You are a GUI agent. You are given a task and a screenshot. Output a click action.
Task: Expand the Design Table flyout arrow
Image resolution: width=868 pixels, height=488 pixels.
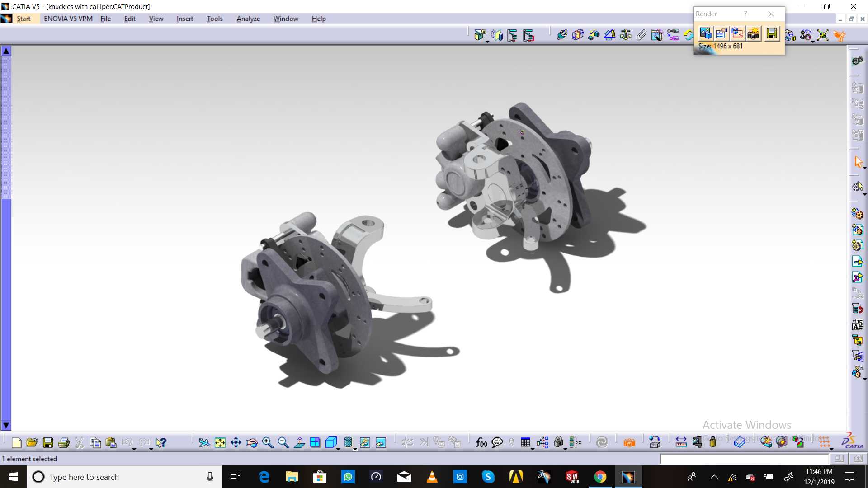coord(533,449)
